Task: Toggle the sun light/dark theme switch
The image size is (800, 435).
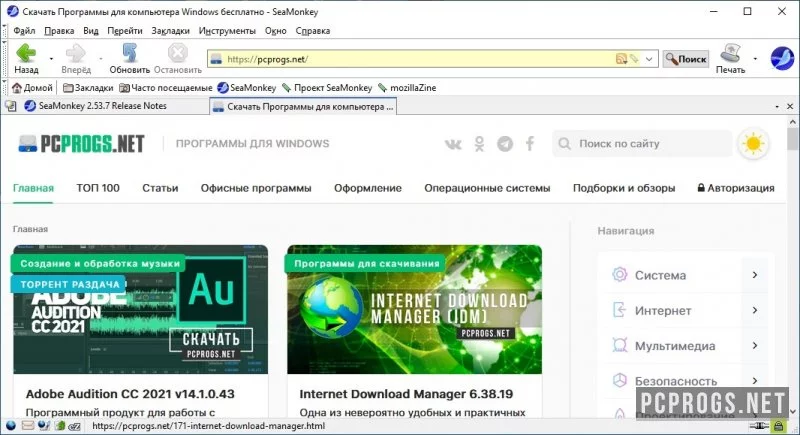Action: tap(753, 144)
